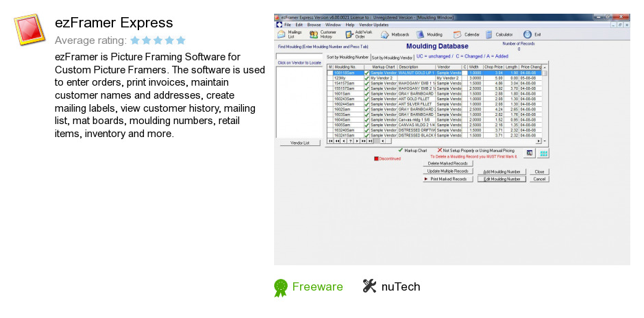Screen dimensions: 644x318
Task: Click Canvas mldg 1 5/8 description cell
Action: tap(417, 120)
